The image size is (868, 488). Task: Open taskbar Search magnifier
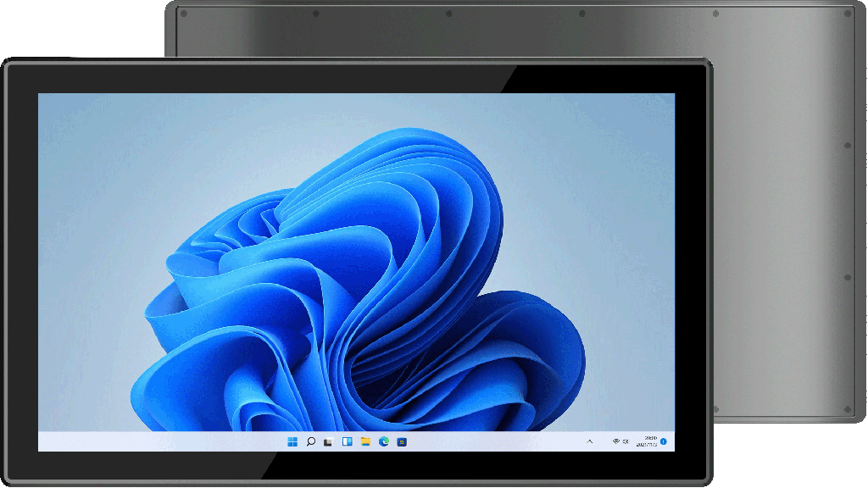[310, 441]
